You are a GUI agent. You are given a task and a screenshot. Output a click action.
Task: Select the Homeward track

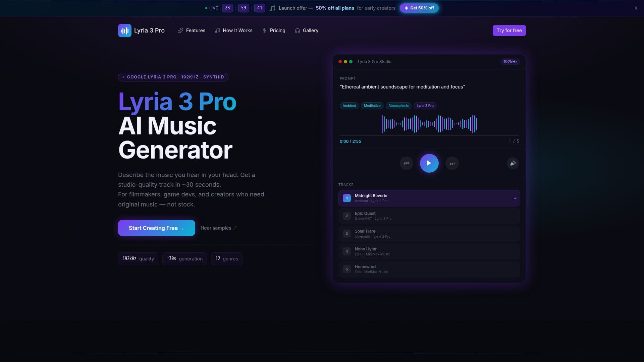click(429, 269)
